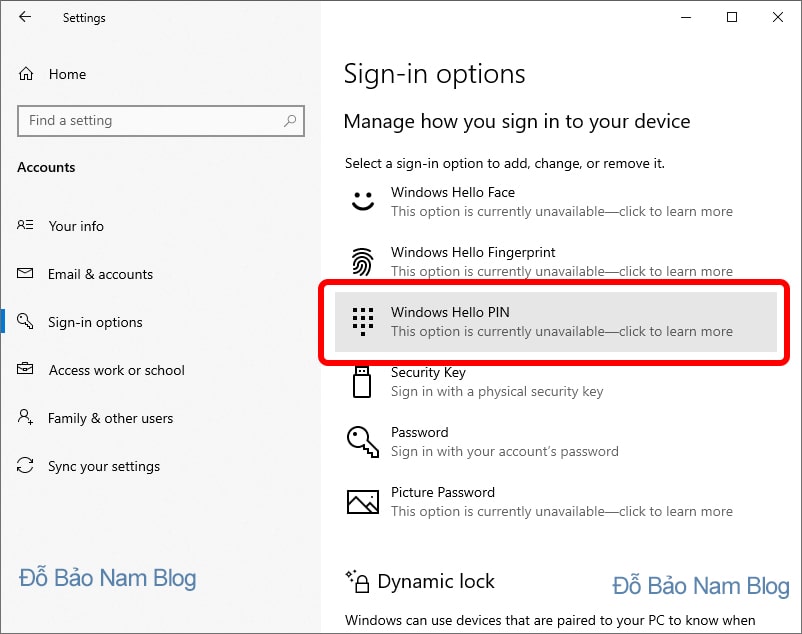Click the Email & accounts envelope icon
The width and height of the screenshot is (802, 634).
25,273
